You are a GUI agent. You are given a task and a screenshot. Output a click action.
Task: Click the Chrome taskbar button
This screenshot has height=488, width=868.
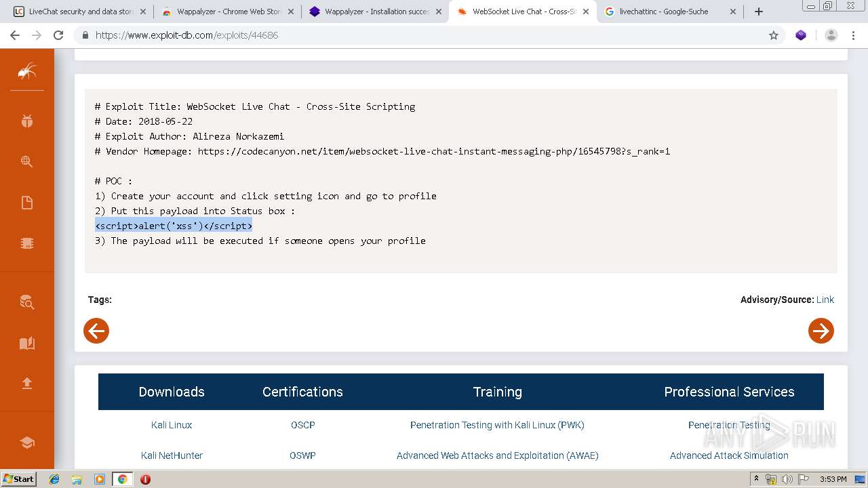[122, 479]
